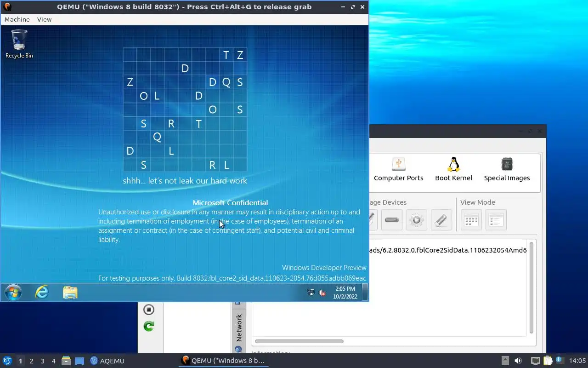The width and height of the screenshot is (588, 368).
Task: Switch to workspace 4
Action: pyautogui.click(x=53, y=361)
